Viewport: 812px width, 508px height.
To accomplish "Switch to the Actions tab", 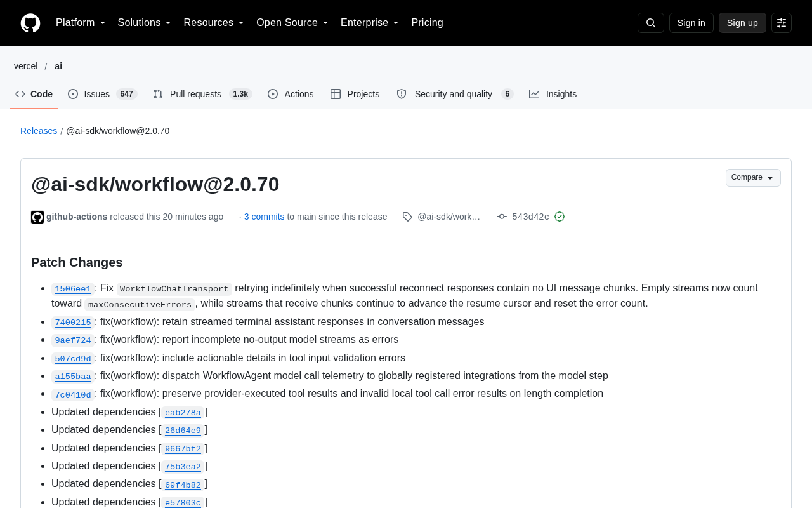I will pos(291,94).
